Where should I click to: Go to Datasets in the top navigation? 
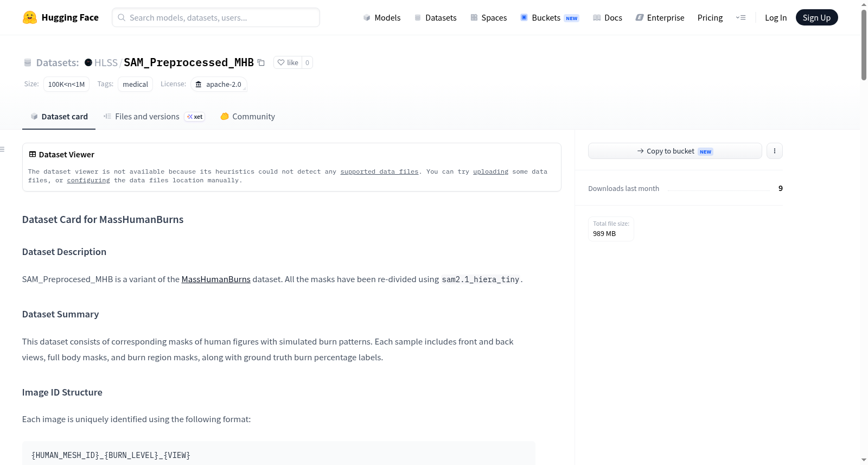[435, 17]
